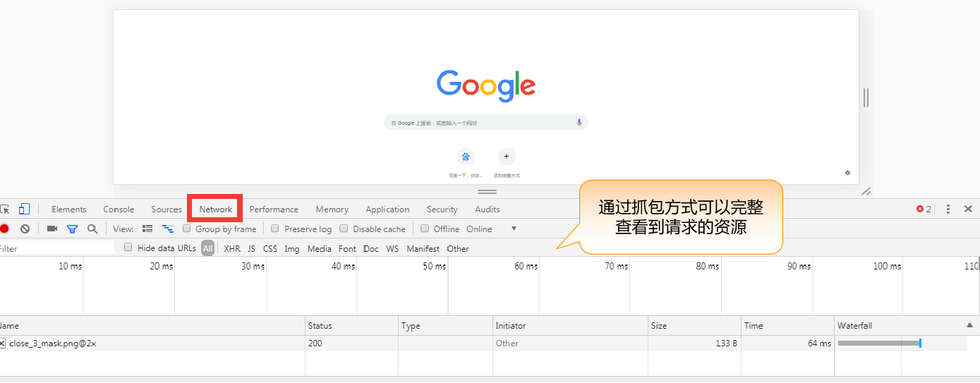Filter requests by Doc
This screenshot has height=383, width=980.
tap(371, 248)
